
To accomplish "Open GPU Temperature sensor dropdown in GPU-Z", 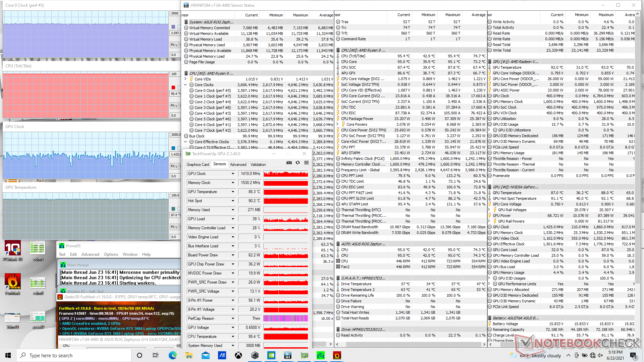I will [x=233, y=192].
